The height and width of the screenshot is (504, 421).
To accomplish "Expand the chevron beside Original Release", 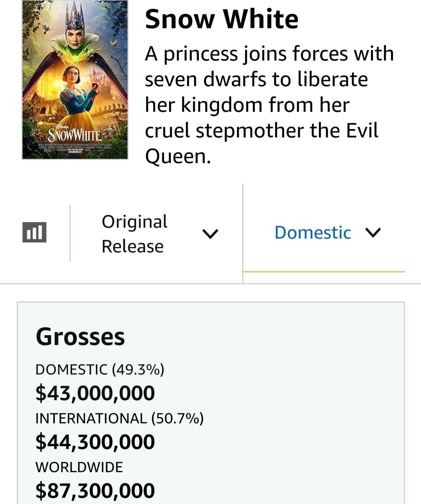I will 210,234.
